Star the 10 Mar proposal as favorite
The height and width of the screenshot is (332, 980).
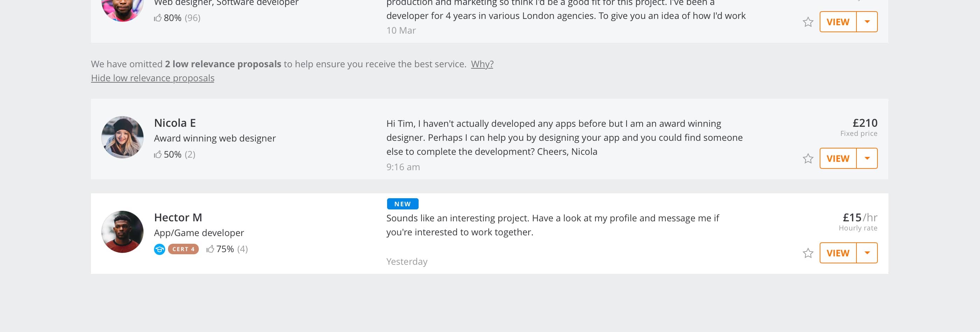808,22
